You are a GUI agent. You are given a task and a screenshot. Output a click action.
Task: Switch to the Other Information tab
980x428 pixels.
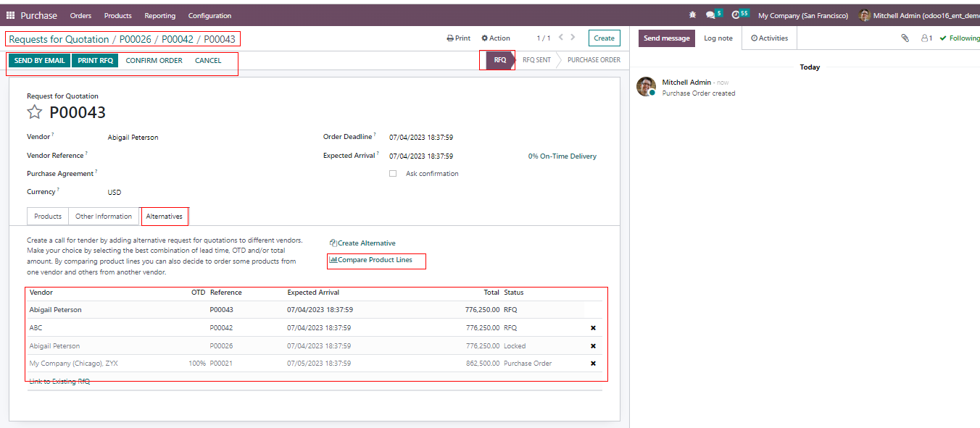(104, 217)
